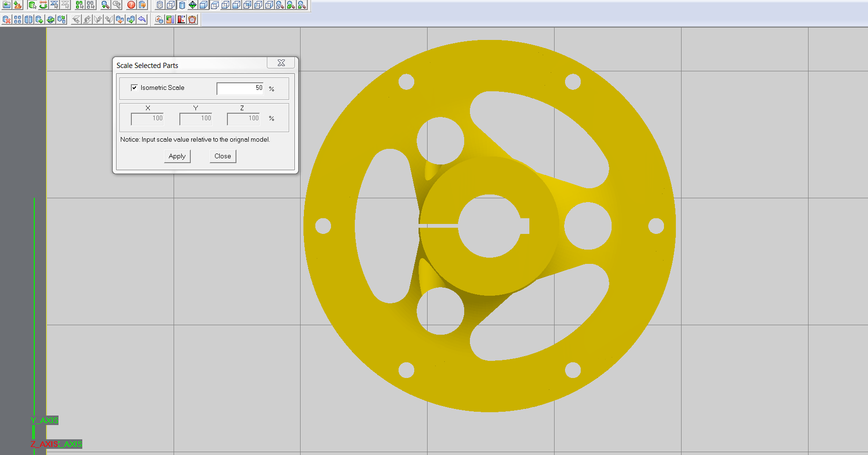The image size is (868, 455).
Task: Close the Scale Selected Parts dialog via X
Action: point(281,63)
